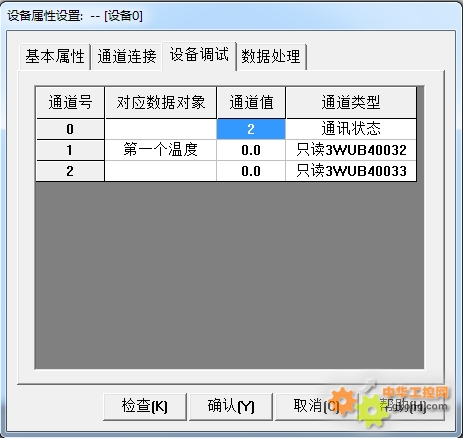The width and height of the screenshot is (463, 438).
Task: Click the 通道号 column header
Action: (70, 102)
